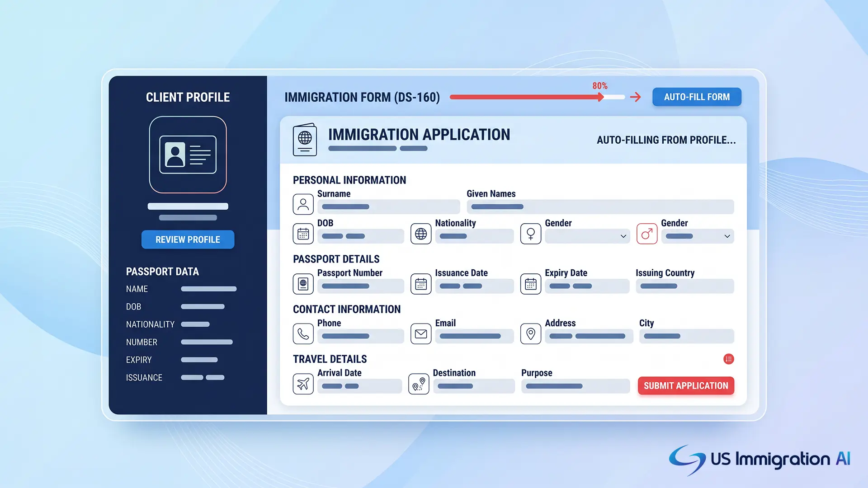Click the Review Profile button
This screenshot has height=488, width=868.
click(188, 239)
